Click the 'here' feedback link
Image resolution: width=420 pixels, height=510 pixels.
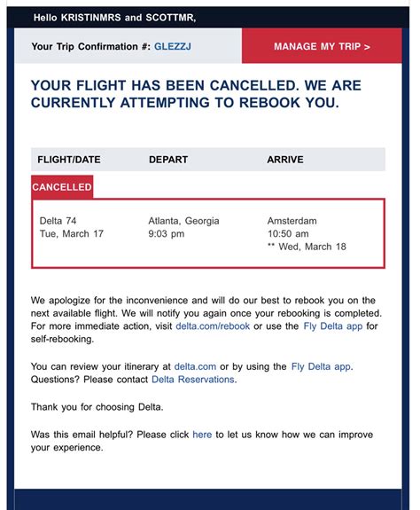point(202,435)
